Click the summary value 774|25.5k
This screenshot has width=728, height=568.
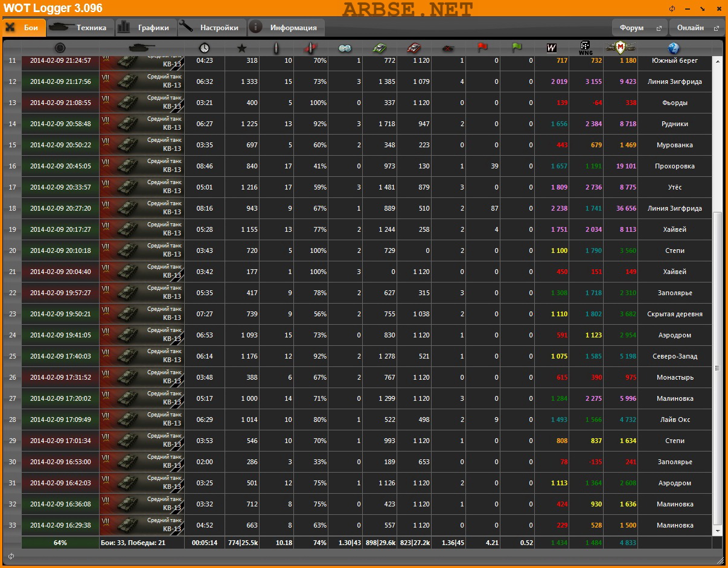243,543
